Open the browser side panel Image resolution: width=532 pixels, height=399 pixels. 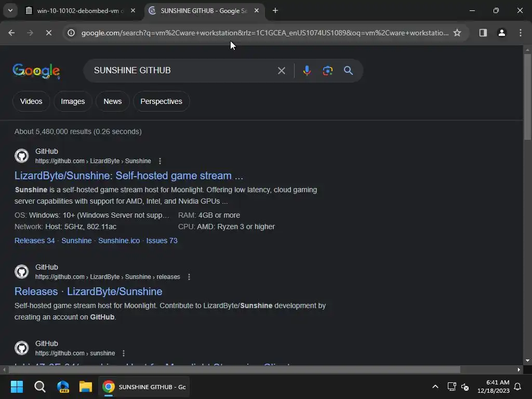click(483, 33)
